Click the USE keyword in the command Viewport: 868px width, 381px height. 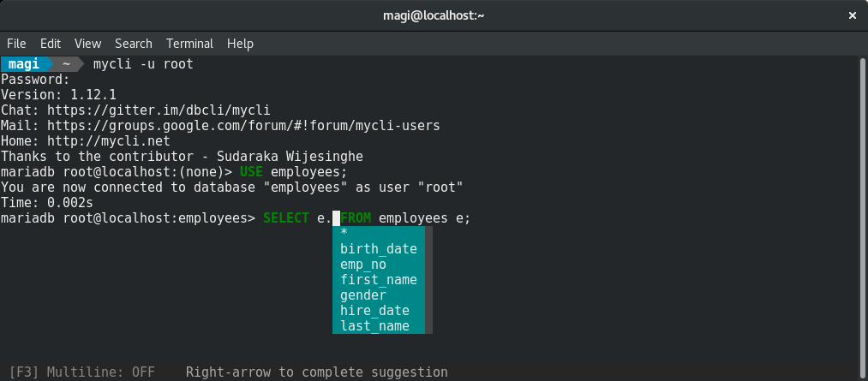tap(251, 172)
